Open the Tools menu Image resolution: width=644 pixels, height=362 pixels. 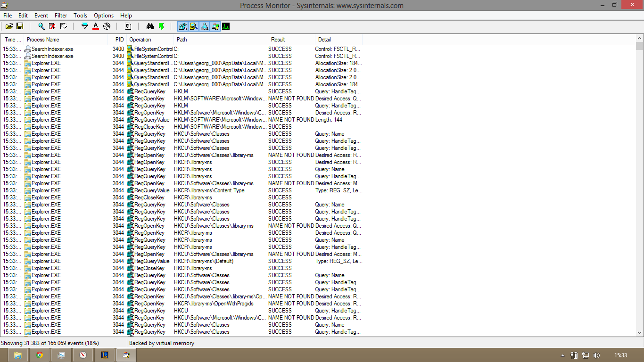(x=81, y=16)
